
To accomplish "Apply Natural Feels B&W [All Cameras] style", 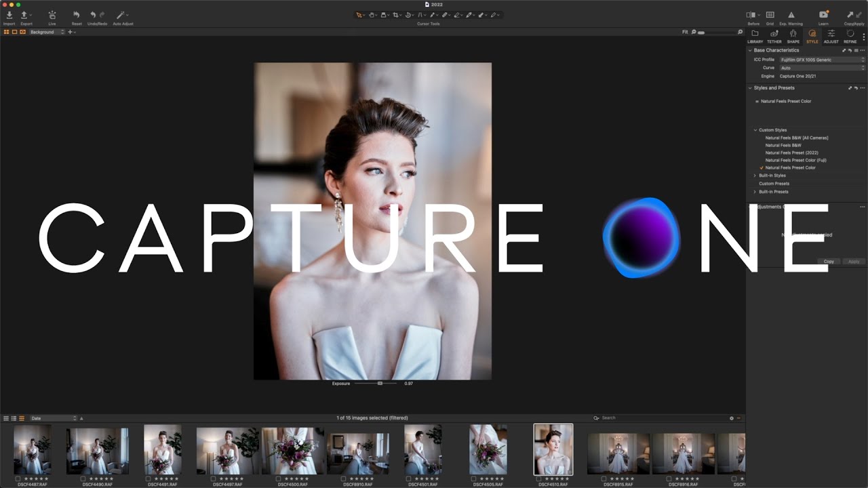I will click(x=797, y=138).
